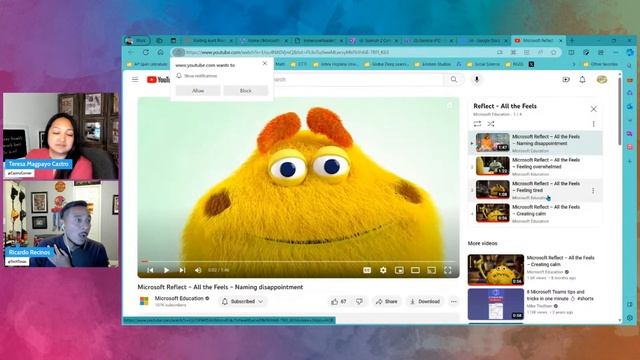Switch to the Microsoft Reflect browser tab

[538, 40]
